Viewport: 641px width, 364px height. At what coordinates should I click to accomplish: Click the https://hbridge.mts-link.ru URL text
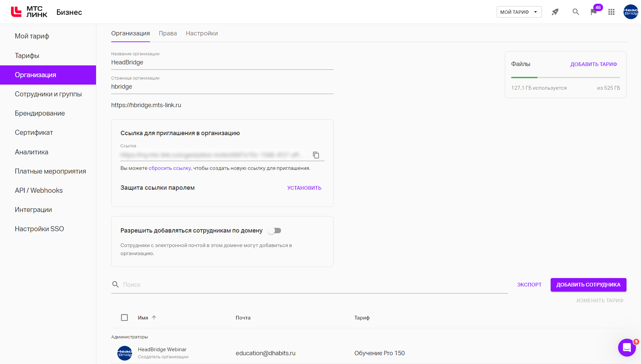click(146, 105)
